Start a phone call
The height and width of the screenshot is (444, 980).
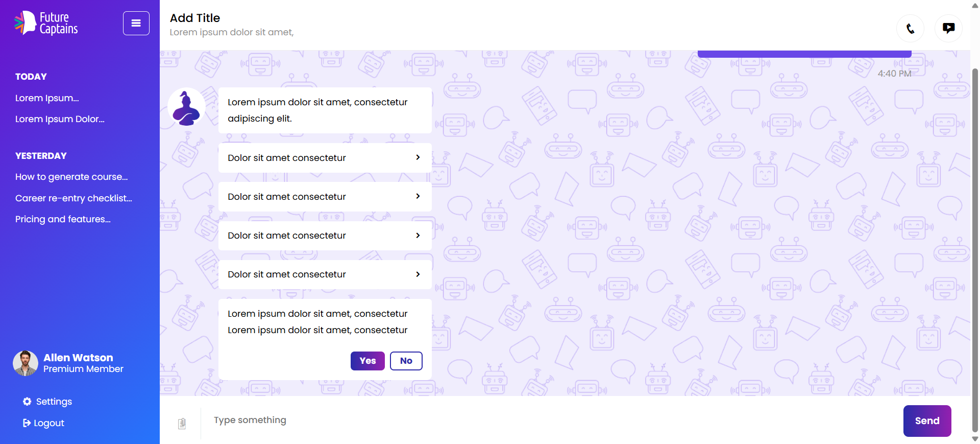click(x=910, y=29)
